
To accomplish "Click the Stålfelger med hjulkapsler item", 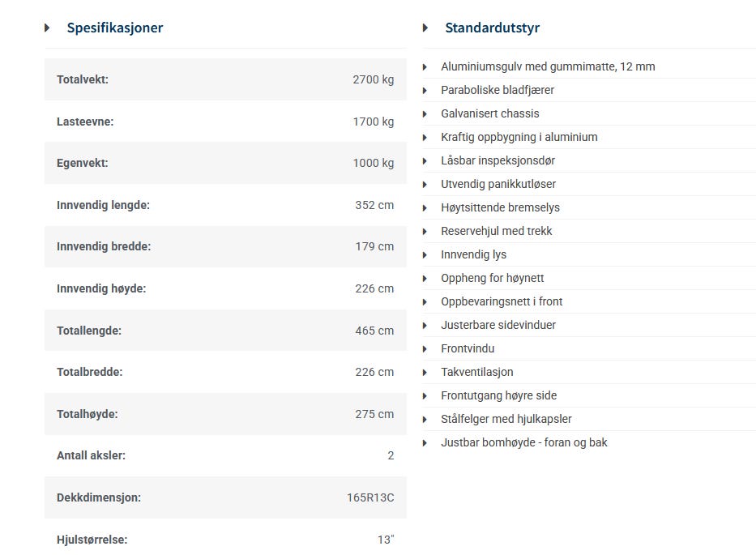I will pos(506,420).
